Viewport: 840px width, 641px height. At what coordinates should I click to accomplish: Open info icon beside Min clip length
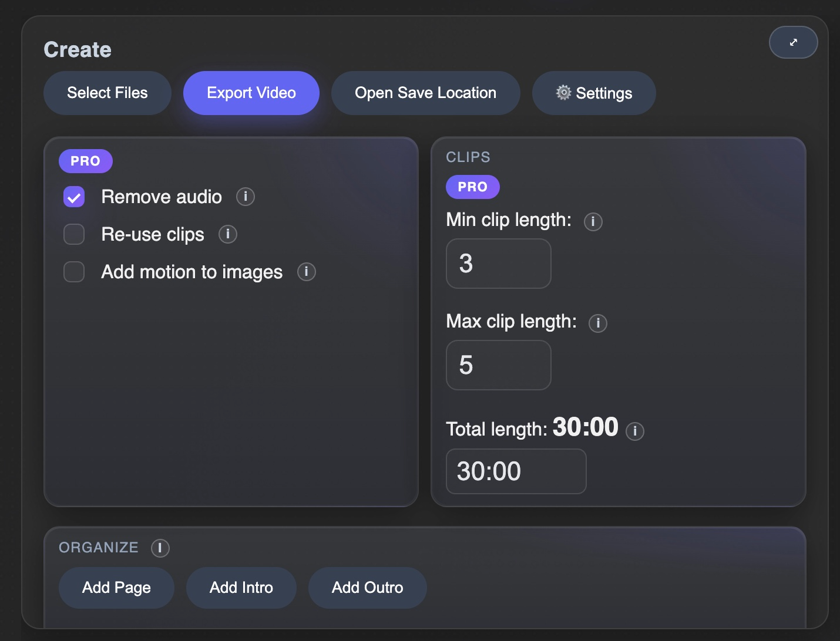point(593,222)
